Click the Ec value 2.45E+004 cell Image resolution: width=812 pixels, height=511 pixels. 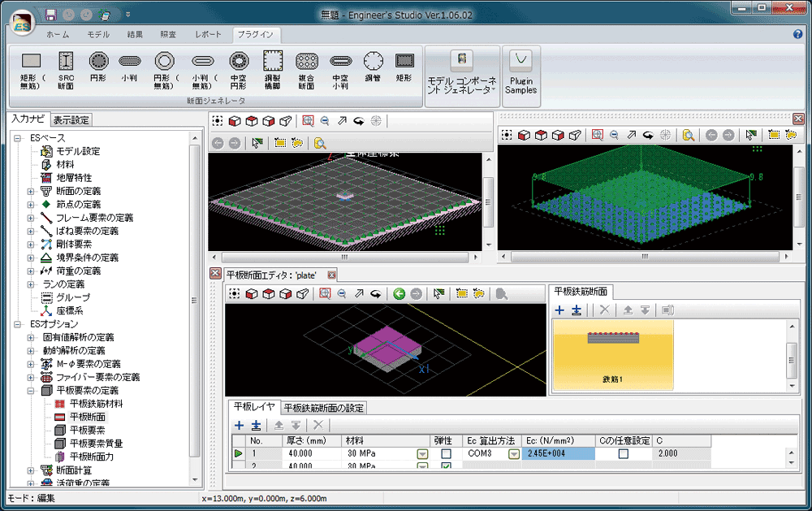tap(559, 453)
